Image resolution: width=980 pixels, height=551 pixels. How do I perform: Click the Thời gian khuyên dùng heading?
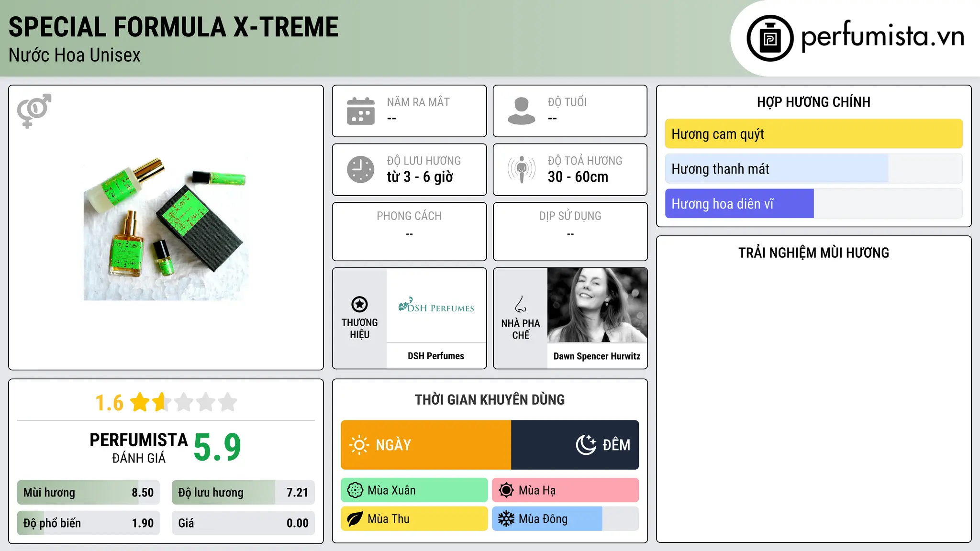tap(490, 400)
